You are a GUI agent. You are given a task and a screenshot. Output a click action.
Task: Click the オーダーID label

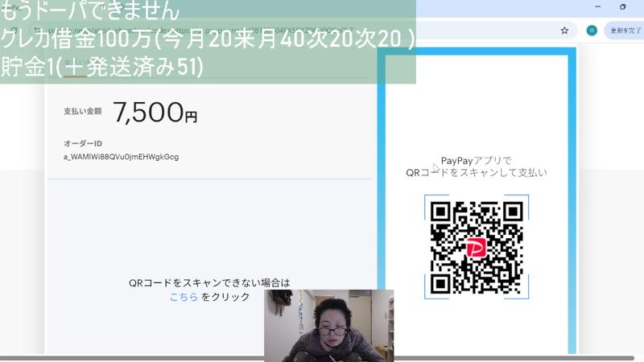83,143
